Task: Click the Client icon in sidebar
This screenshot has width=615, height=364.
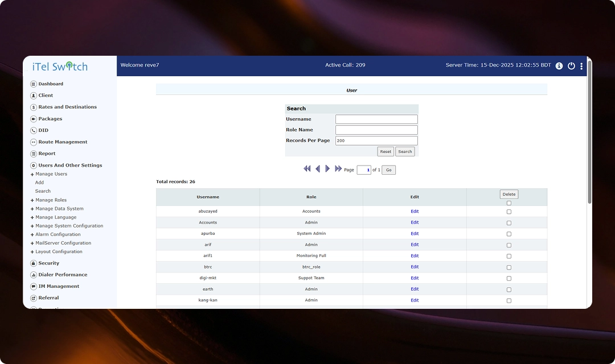Action: [34, 96]
